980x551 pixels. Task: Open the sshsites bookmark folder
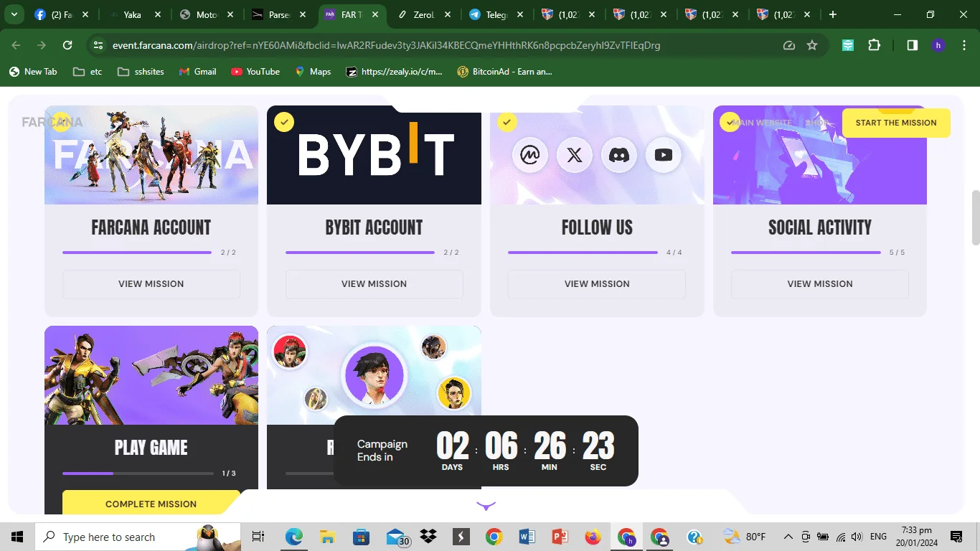pos(141,72)
